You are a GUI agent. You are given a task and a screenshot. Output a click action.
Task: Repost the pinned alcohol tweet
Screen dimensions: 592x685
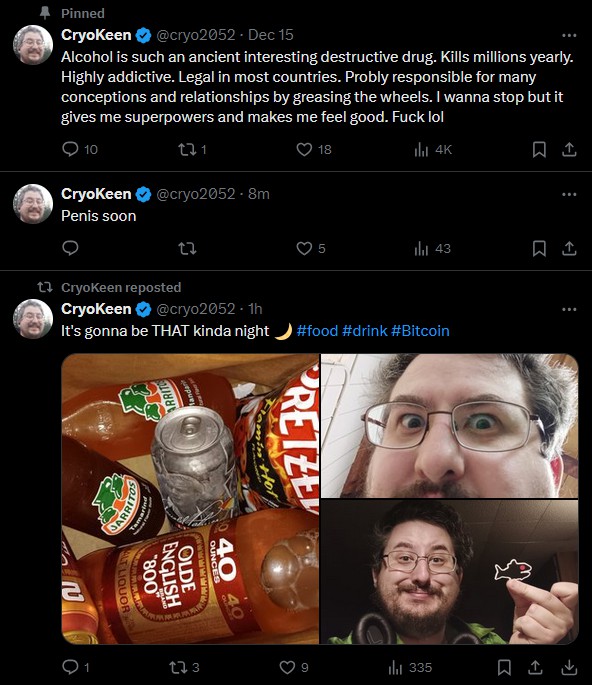pyautogui.click(x=187, y=149)
